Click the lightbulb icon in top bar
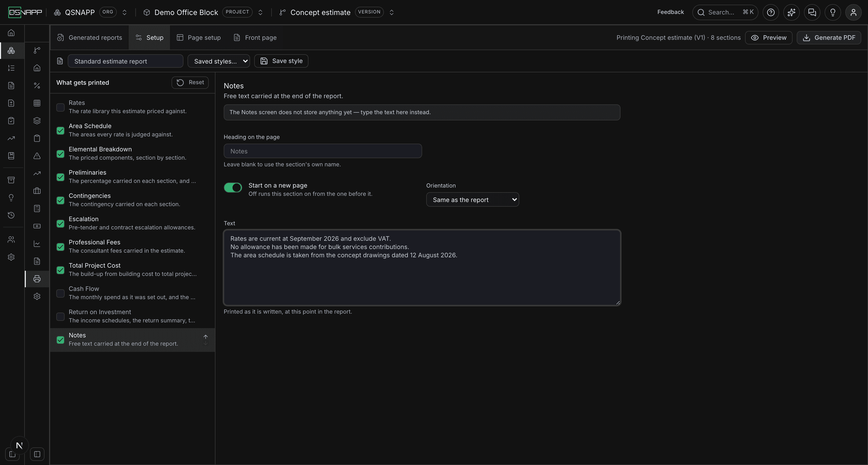868x465 pixels. point(833,12)
